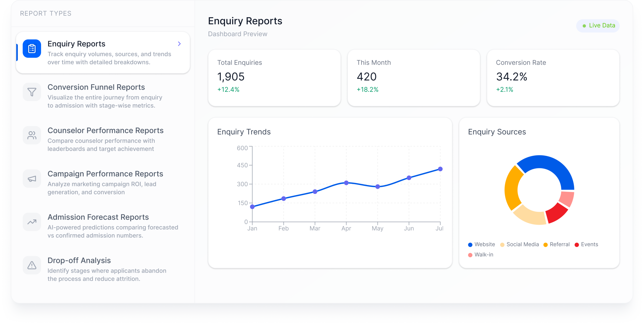Click the Jul data point on trend line
Screen dimensions: 644x325
click(440, 169)
